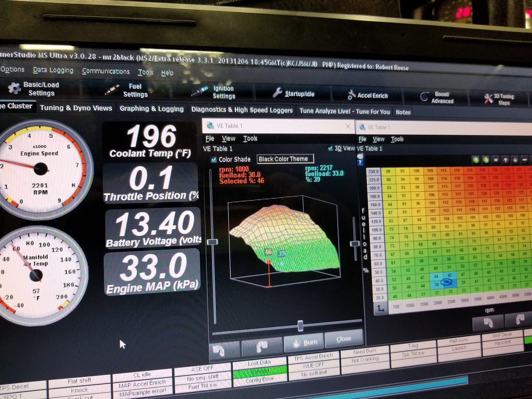The width and height of the screenshot is (532, 399).
Task: Open the main Help menu
Action: pyautogui.click(x=167, y=73)
